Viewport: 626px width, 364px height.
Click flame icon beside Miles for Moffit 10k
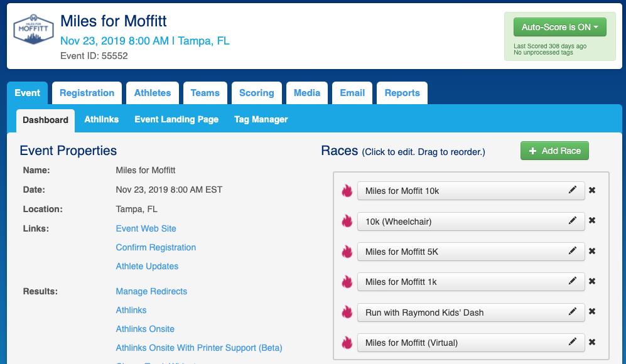point(347,191)
